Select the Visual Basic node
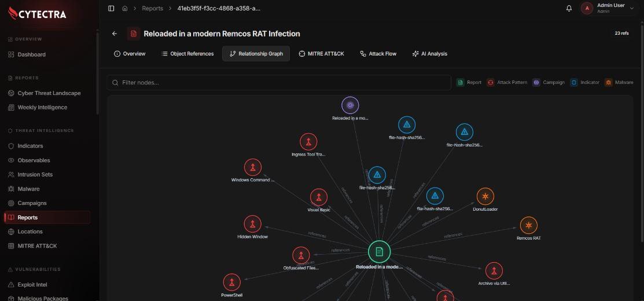644x301 pixels. (x=319, y=197)
